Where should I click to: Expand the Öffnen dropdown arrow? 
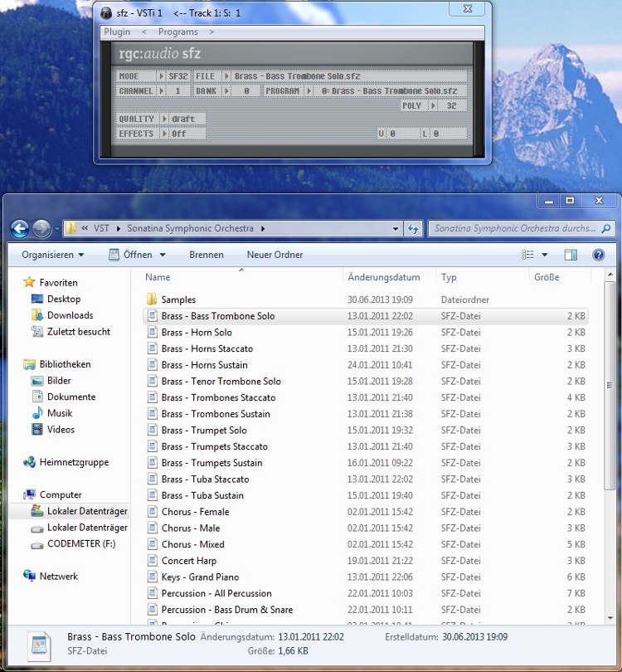pyautogui.click(x=163, y=255)
